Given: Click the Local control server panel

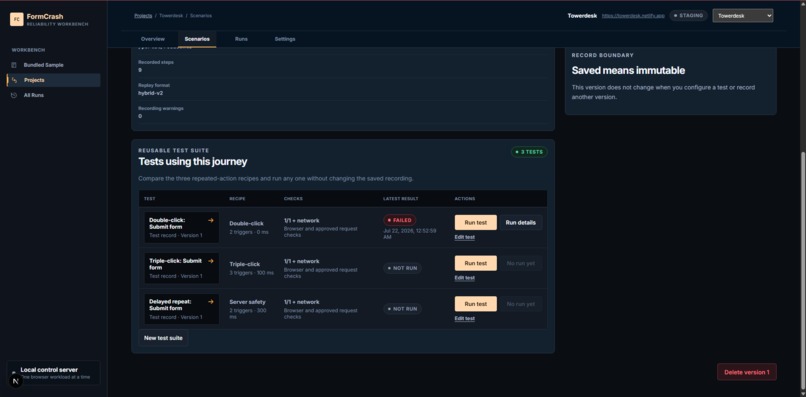Looking at the screenshot, I should pyautogui.click(x=53, y=373).
